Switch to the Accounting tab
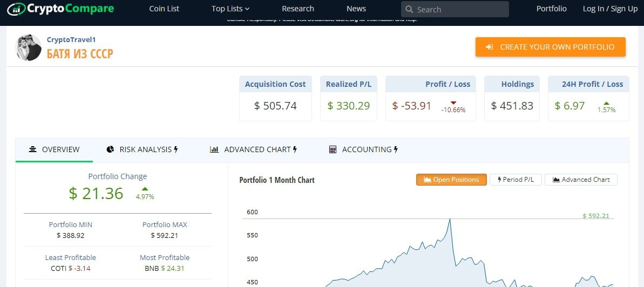Viewport: 644px width, 287px height. coord(364,149)
